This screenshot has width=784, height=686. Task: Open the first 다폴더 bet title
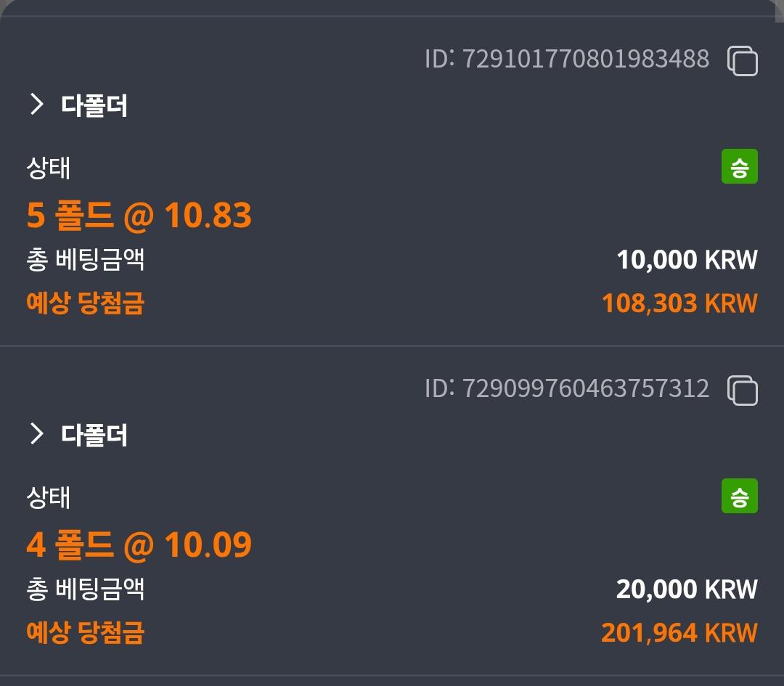(x=94, y=105)
